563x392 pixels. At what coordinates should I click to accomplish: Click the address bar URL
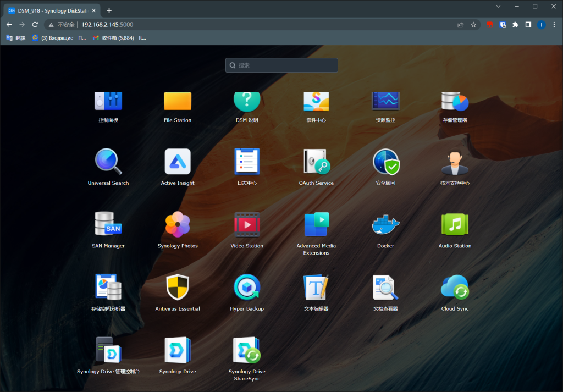[107, 25]
